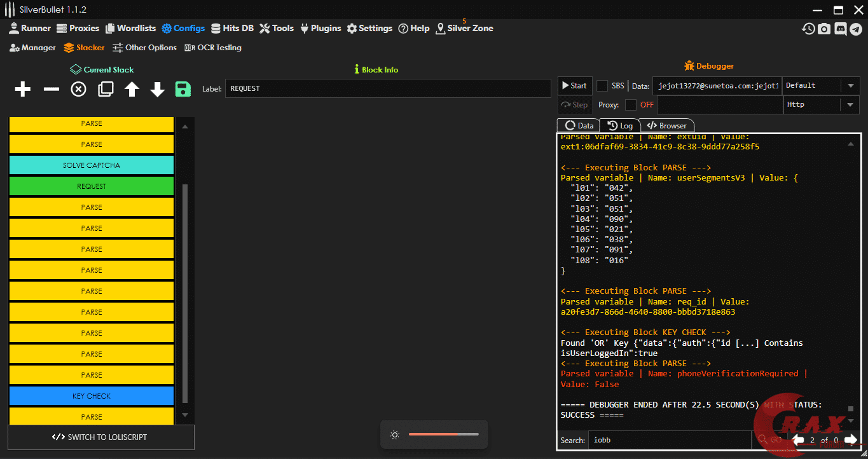Move the block up with the up arrow
The height and width of the screenshot is (459, 868).
(132, 89)
